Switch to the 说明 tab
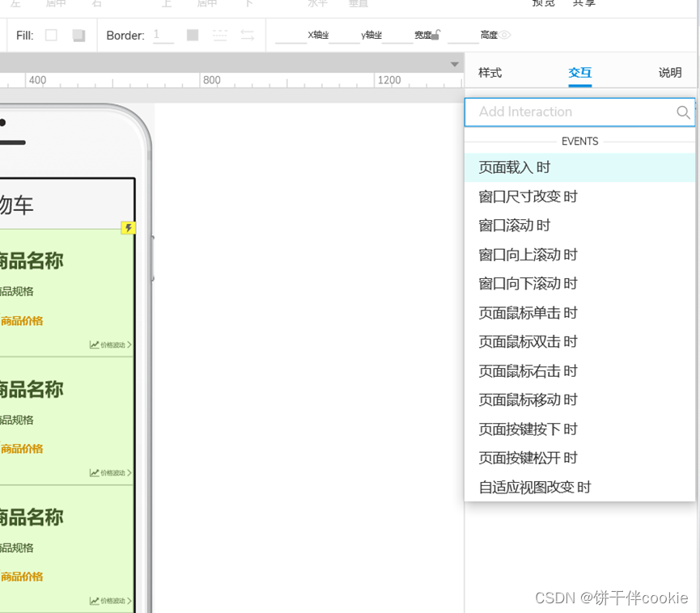700x613 pixels. click(670, 73)
